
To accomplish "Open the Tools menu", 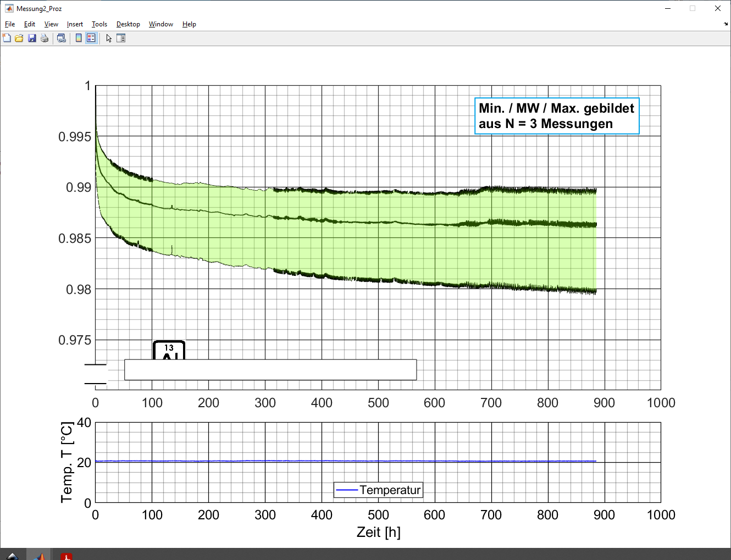I will coord(99,24).
